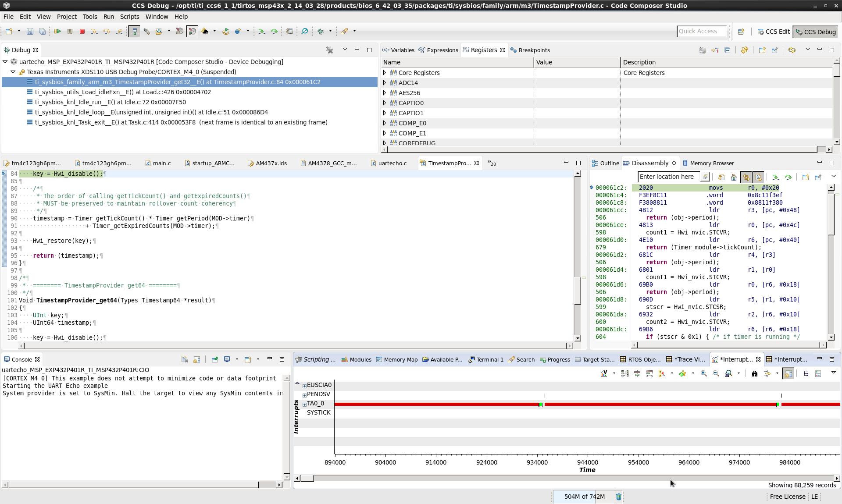Collapse the uartecho_MSP_EXP432P401R debug session node
The height and width of the screenshot is (504, 842).
tap(5, 62)
